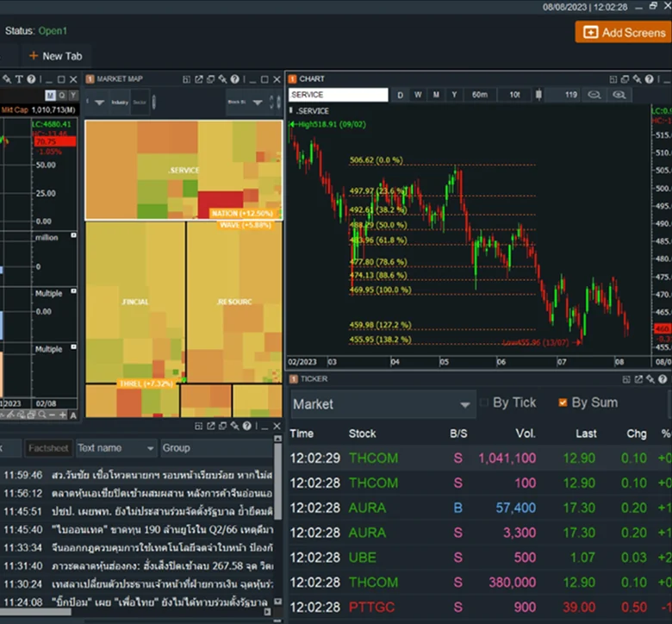Open a New Tab
The height and width of the screenshot is (624, 672).
(55, 56)
